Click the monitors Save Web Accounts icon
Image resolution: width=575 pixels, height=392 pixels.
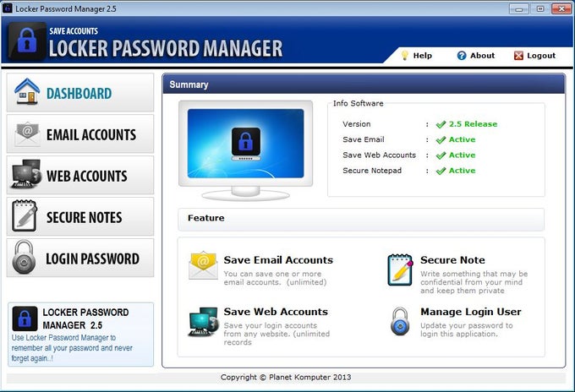point(204,322)
